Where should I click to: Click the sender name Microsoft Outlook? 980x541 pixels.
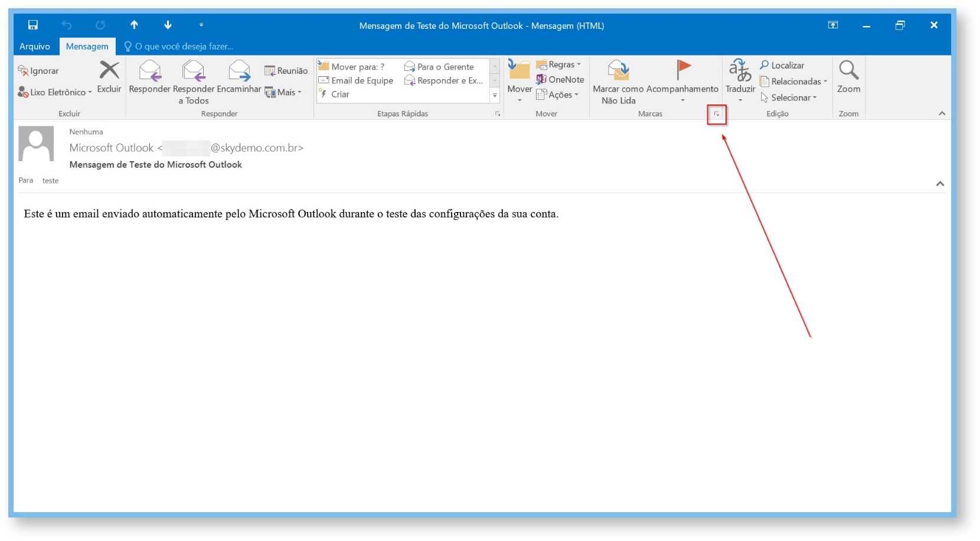coord(112,148)
